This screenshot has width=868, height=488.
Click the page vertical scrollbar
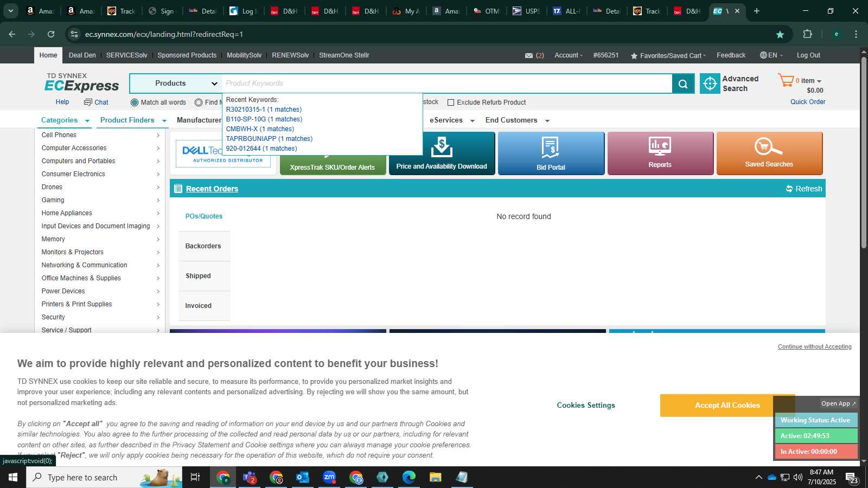[x=864, y=152]
